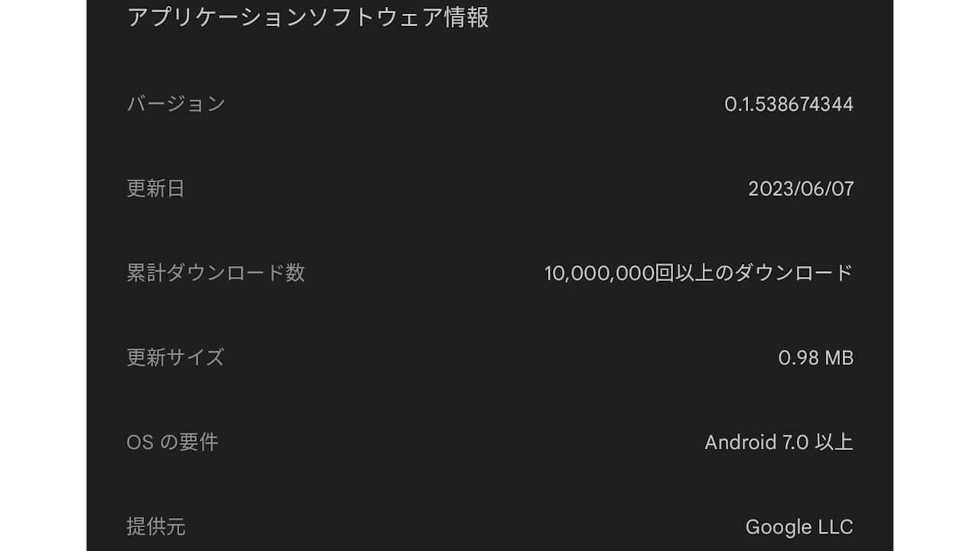980x551 pixels.
Task: Open details for the バージョン entry
Action: point(490,105)
